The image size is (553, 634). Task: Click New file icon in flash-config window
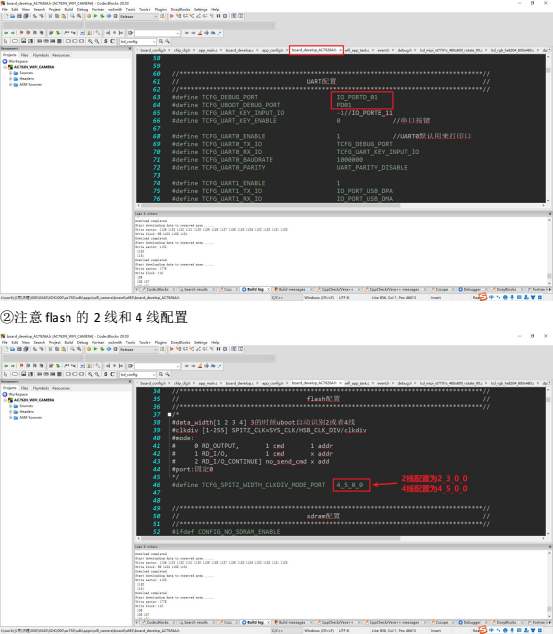pyautogui.click(x=6, y=349)
